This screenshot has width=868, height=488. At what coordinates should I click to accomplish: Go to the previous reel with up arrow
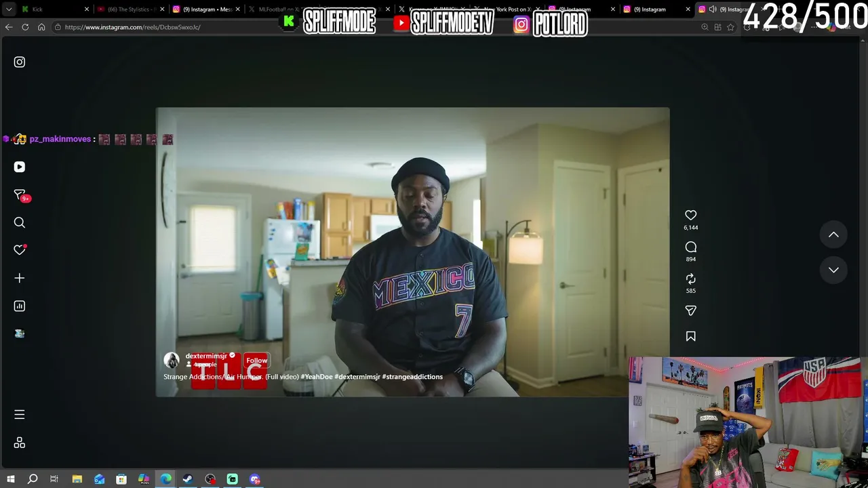click(x=833, y=235)
